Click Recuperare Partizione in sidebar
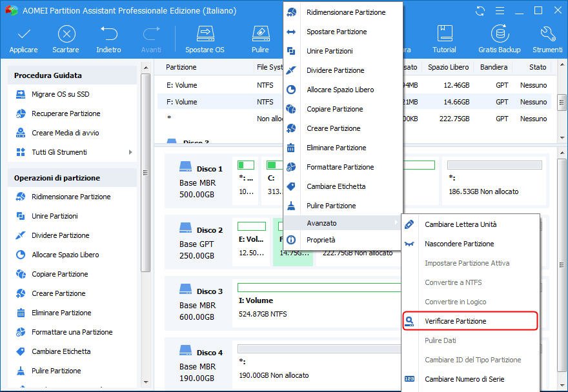 66,113
